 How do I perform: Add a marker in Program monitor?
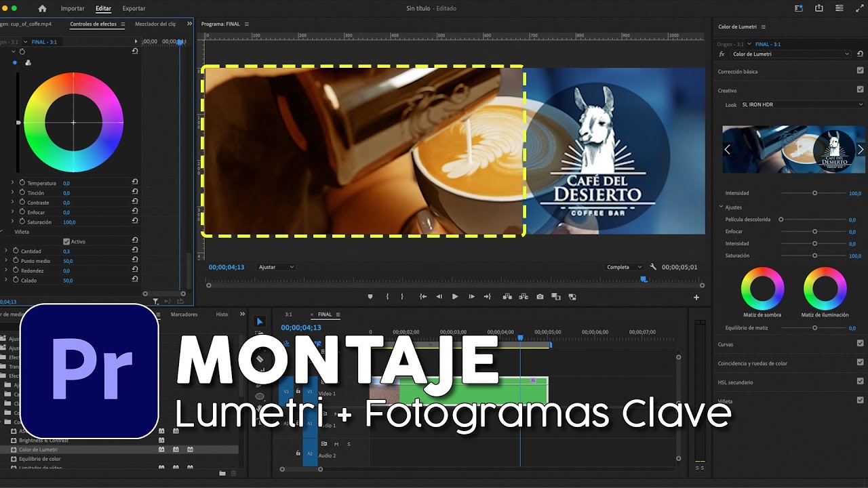370,296
